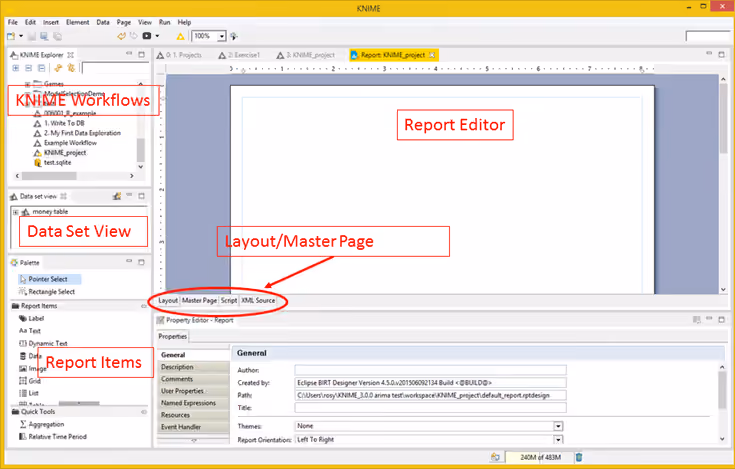Click the orange arrow toolbar icon
This screenshot has width=735, height=469.
coord(121,36)
